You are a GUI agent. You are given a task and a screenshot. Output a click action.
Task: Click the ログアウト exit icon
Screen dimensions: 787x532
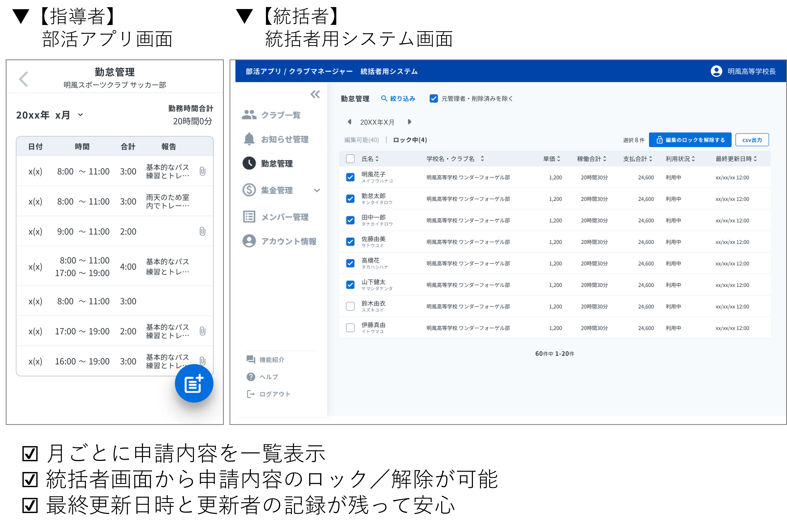click(x=251, y=394)
